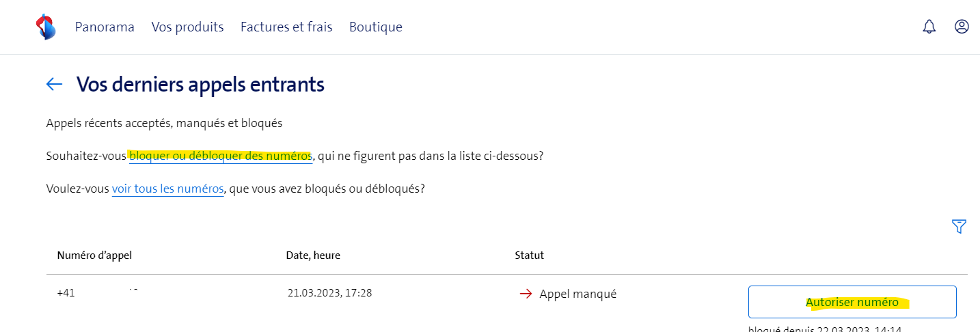This screenshot has height=332, width=980.
Task: Open the 'voir tous les numéros' link
Action: pyautogui.click(x=167, y=189)
